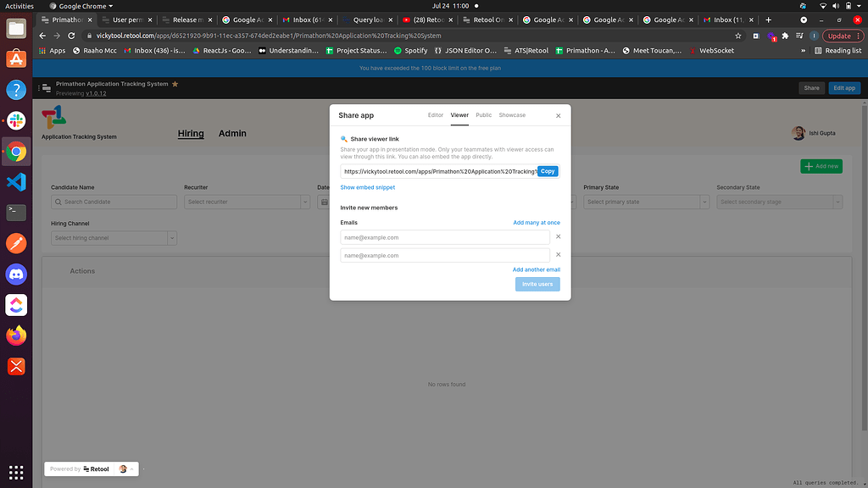Remove the first email input row
The height and width of the screenshot is (488, 868).
coord(558,237)
